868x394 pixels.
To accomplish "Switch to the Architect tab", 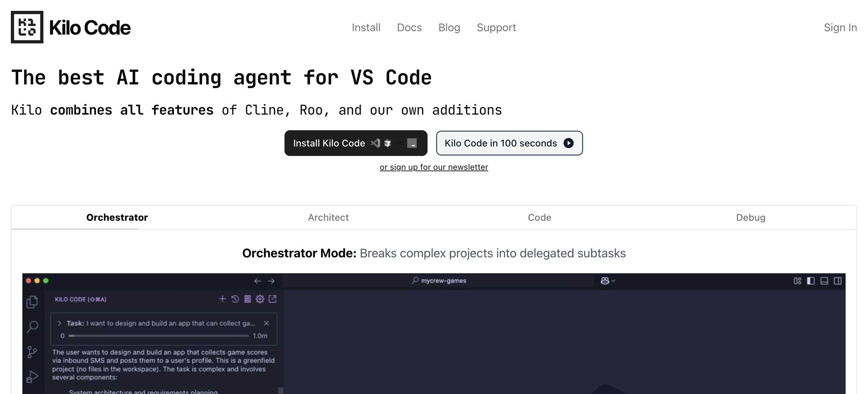I will [x=328, y=217].
